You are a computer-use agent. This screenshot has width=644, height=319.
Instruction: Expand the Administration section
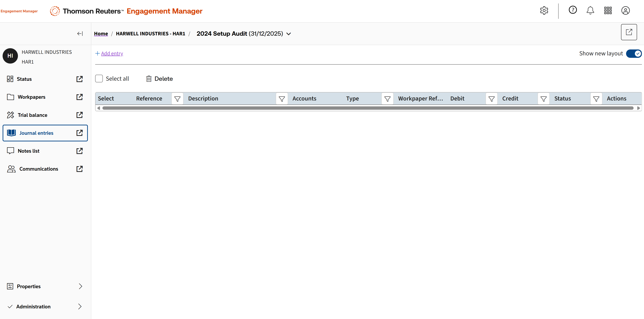pos(80,306)
